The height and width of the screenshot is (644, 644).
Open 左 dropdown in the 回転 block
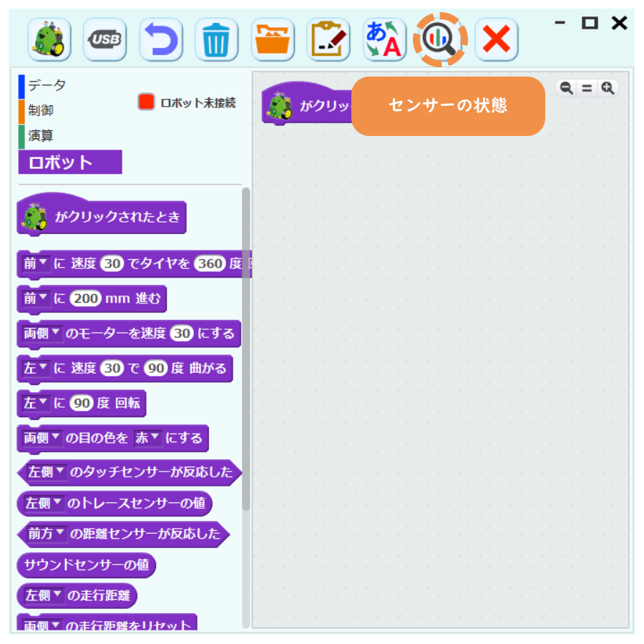point(36,403)
